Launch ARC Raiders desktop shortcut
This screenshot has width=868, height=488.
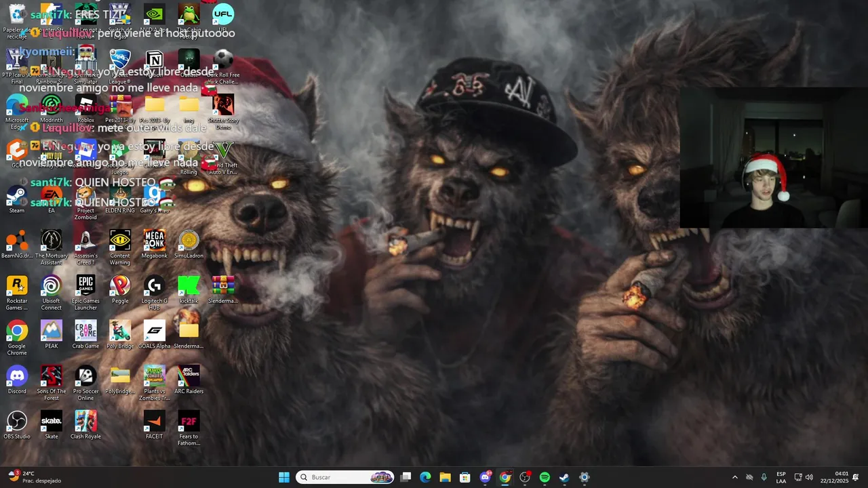click(x=189, y=380)
